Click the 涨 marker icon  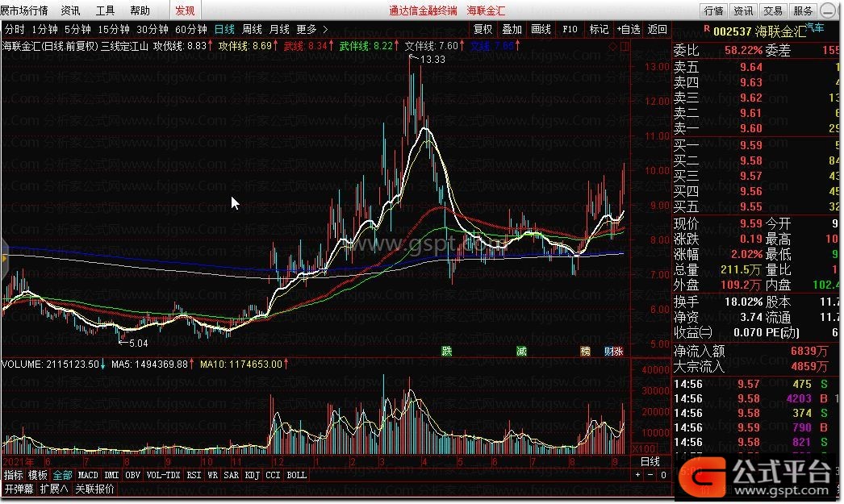tap(618, 352)
